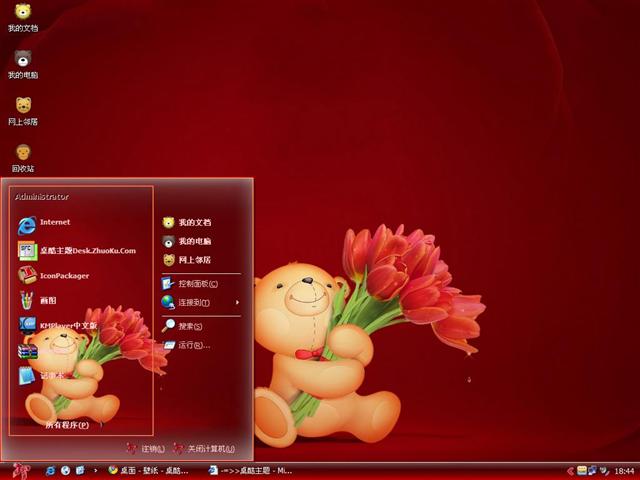Open 搜索(S) search entry

tap(182, 326)
